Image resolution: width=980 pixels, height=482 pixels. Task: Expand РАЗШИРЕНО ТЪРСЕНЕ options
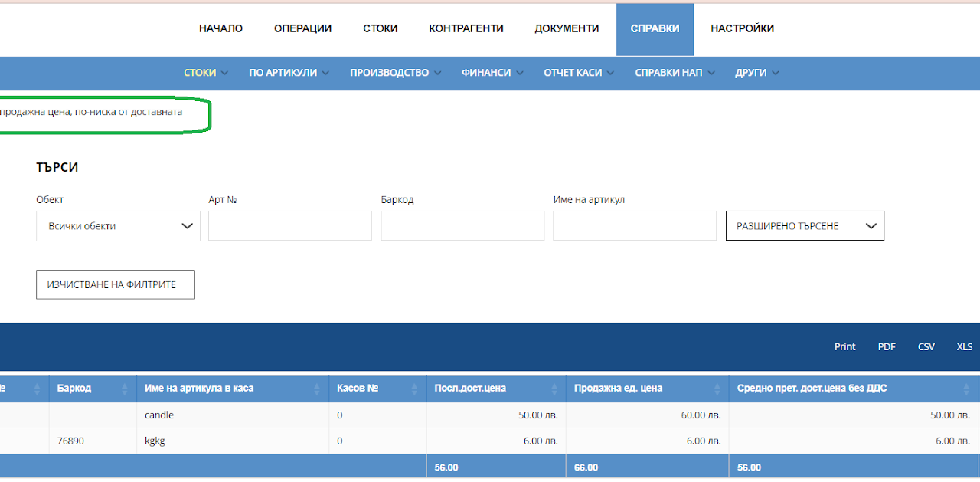pos(805,226)
